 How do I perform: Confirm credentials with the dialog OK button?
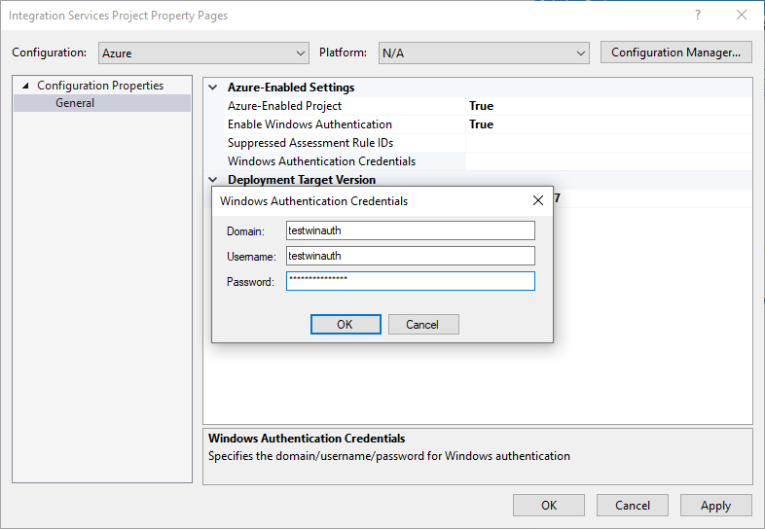[x=345, y=325]
